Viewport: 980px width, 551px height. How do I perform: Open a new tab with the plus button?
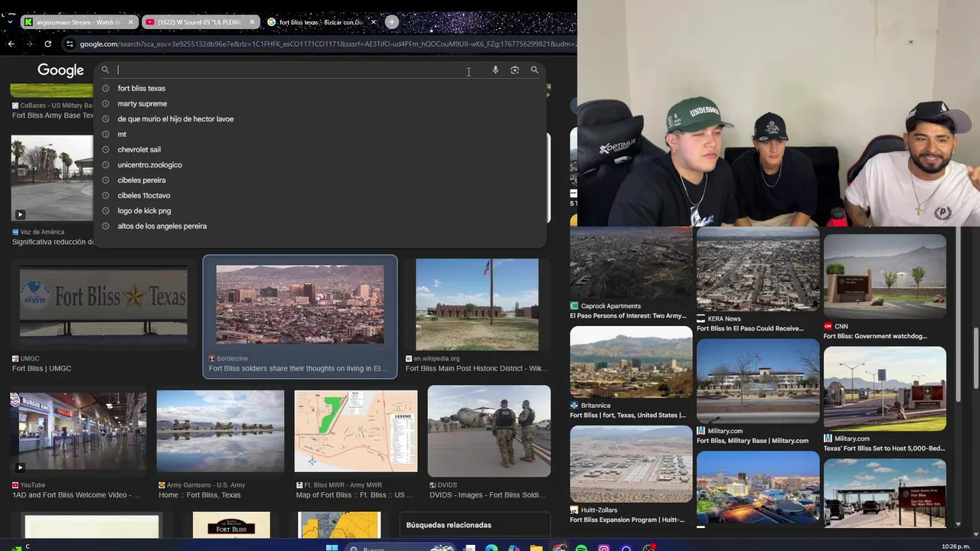tap(391, 22)
